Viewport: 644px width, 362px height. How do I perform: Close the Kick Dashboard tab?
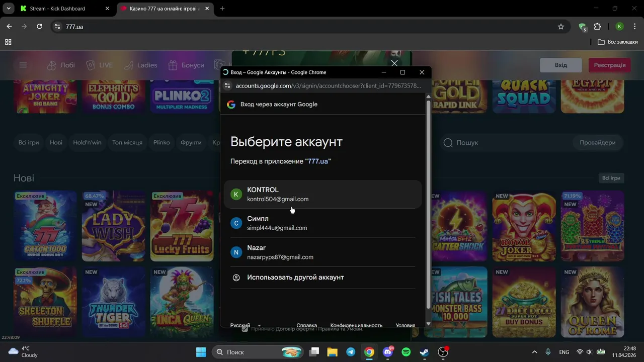tap(107, 9)
